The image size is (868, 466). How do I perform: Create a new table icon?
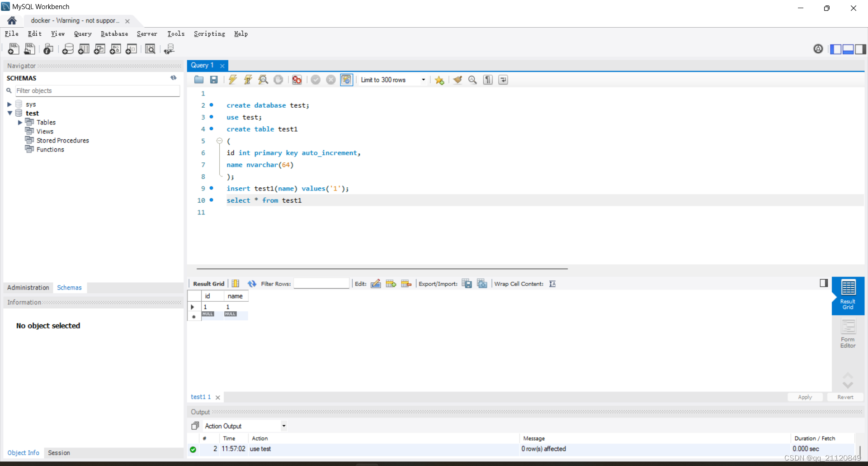84,49
